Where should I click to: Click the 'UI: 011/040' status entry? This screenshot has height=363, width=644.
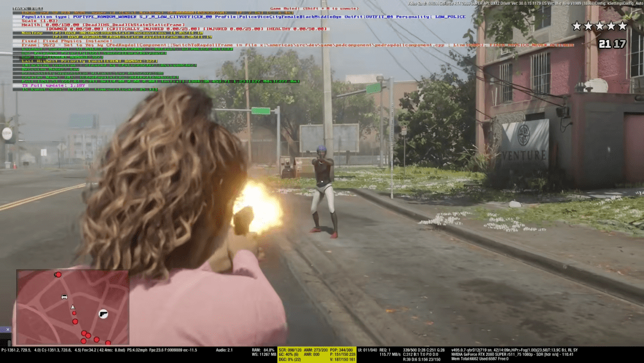[x=367, y=350]
